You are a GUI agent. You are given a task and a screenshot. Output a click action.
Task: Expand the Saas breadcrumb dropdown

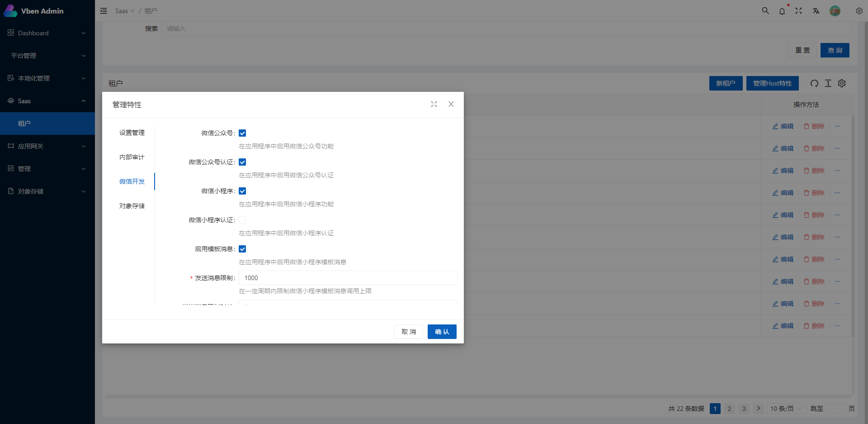click(124, 10)
